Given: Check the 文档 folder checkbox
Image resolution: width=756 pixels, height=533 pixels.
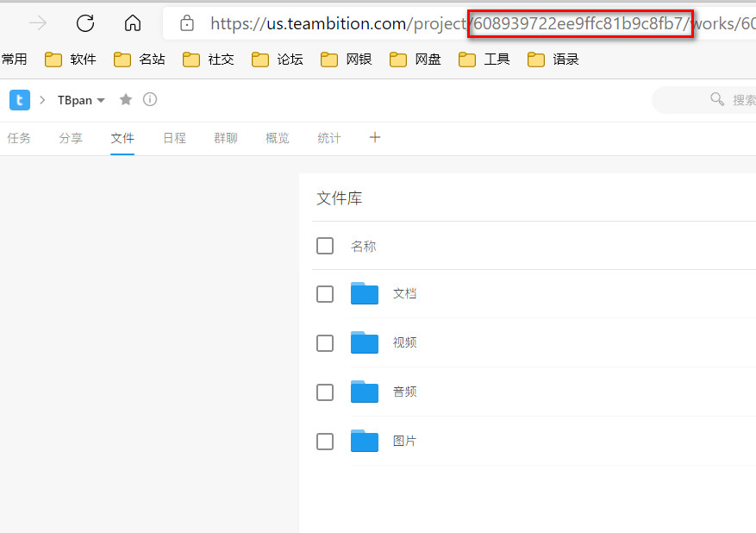Looking at the screenshot, I should click(325, 294).
